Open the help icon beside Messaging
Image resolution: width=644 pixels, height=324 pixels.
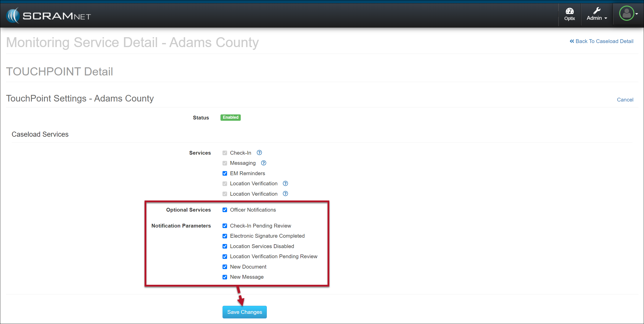coord(264,163)
